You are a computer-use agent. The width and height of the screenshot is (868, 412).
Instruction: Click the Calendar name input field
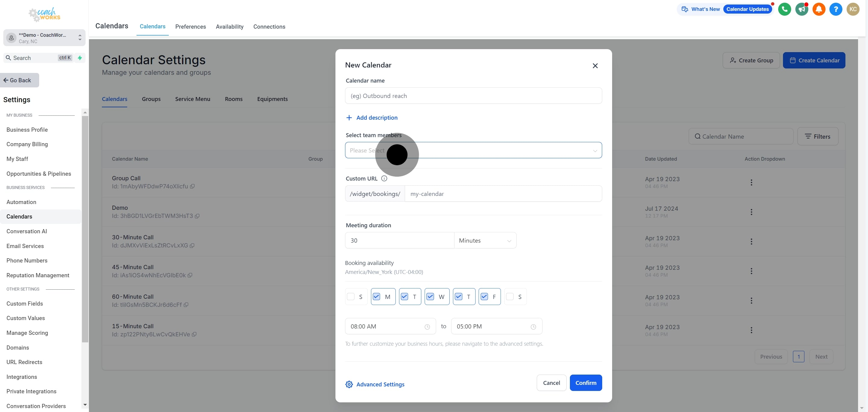tap(473, 96)
